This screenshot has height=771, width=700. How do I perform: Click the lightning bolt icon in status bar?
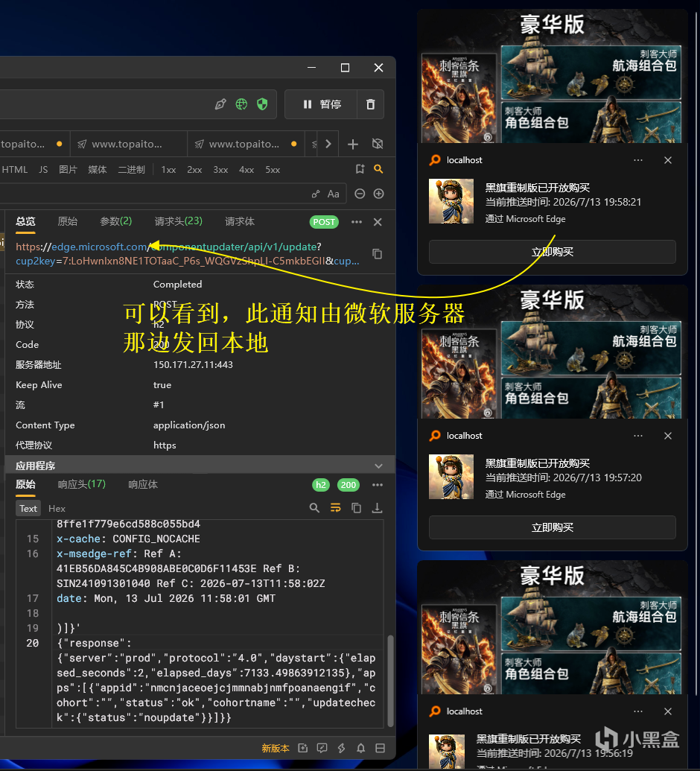341,749
